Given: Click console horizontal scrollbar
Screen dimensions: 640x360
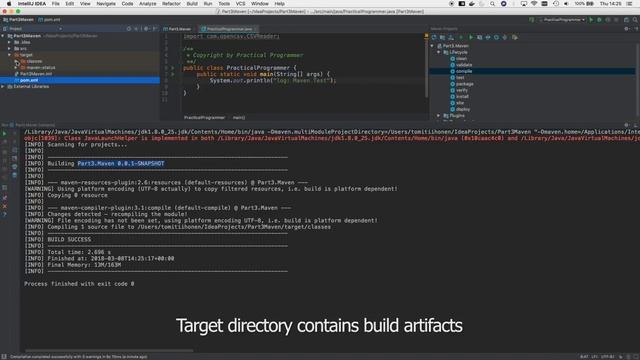Looking at the screenshot, I should [109, 350].
